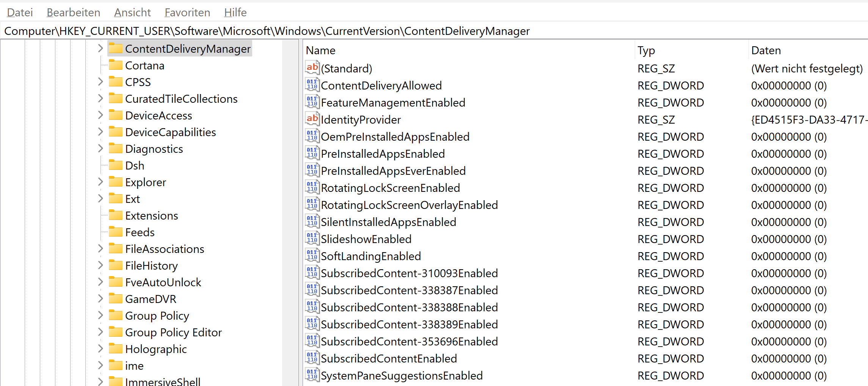The width and height of the screenshot is (868, 386).
Task: Click the (Wert nicht festgelegt) data cell
Action: click(x=807, y=68)
